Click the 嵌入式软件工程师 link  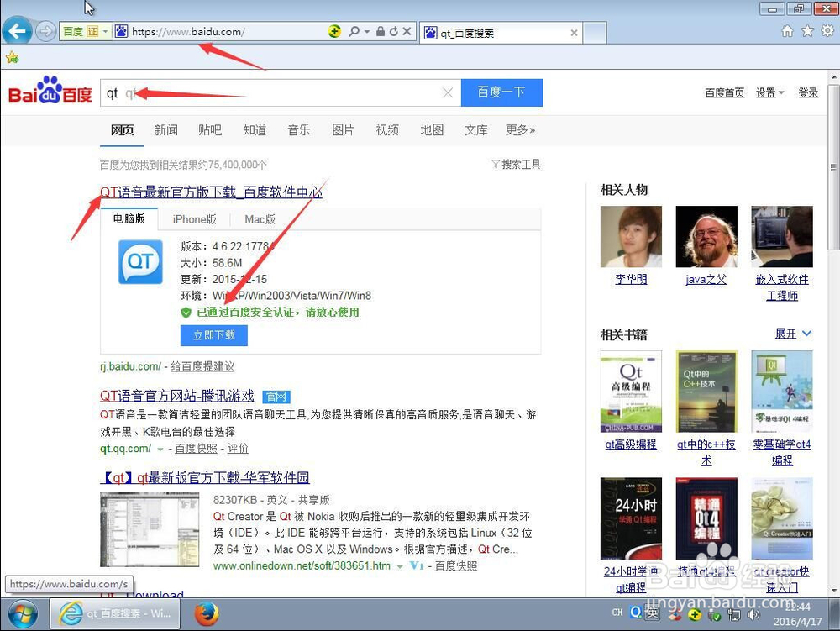pyautogui.click(x=782, y=287)
